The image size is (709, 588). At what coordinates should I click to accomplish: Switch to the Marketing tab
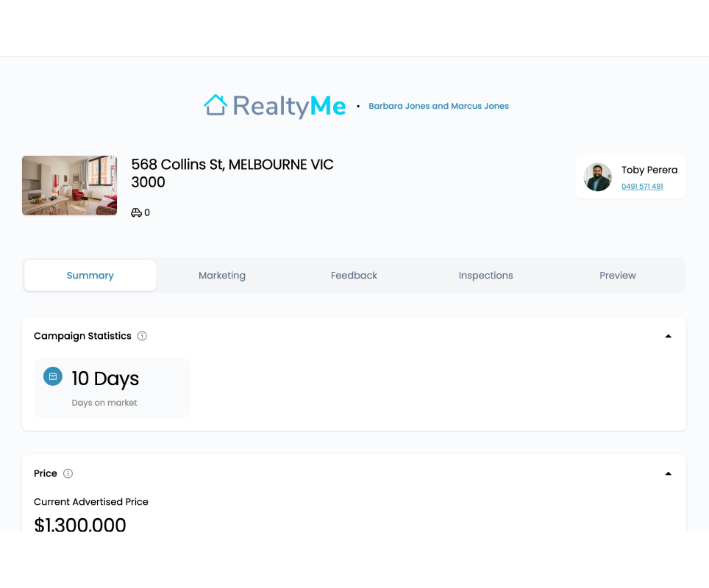click(222, 275)
